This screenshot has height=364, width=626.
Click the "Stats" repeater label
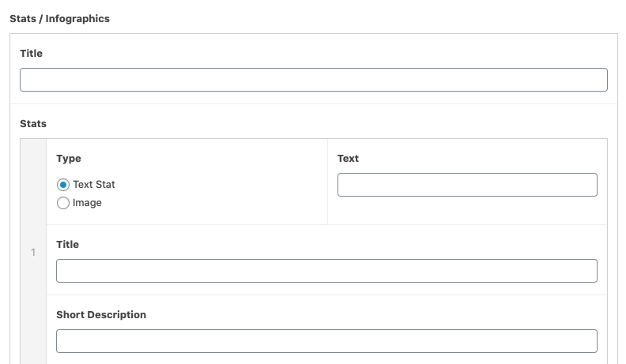pos(33,124)
